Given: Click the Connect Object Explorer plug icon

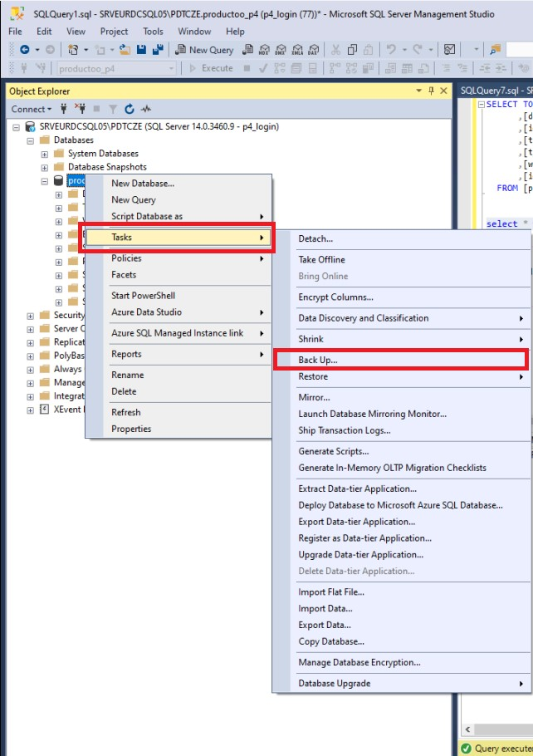Looking at the screenshot, I should (x=63, y=109).
